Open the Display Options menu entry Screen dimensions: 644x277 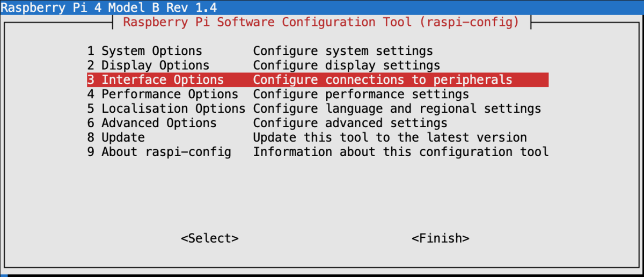(148, 65)
